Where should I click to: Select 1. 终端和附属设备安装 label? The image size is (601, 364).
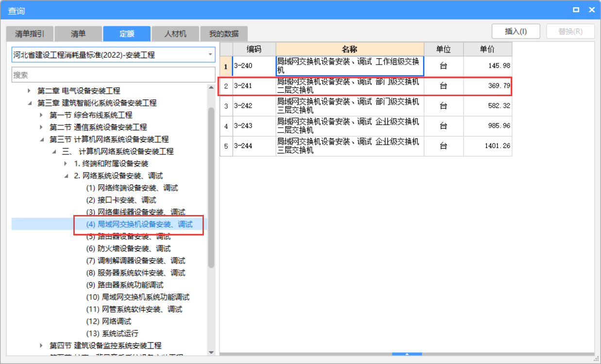111,164
